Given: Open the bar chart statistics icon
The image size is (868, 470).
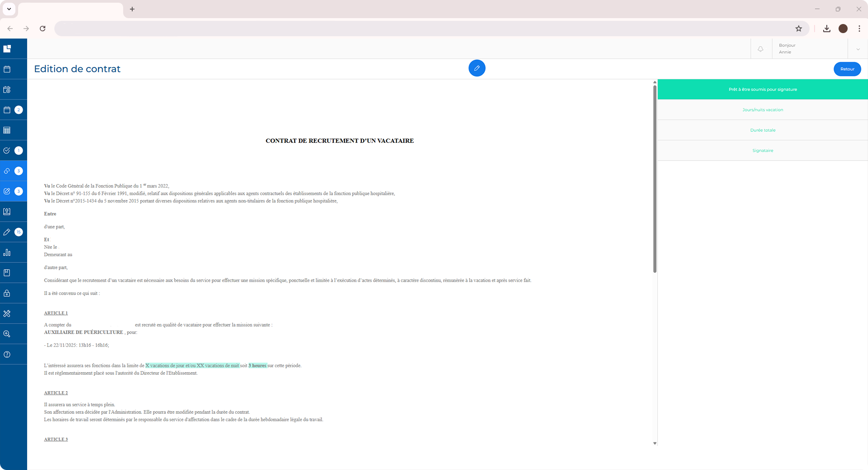Looking at the screenshot, I should click(x=7, y=252).
